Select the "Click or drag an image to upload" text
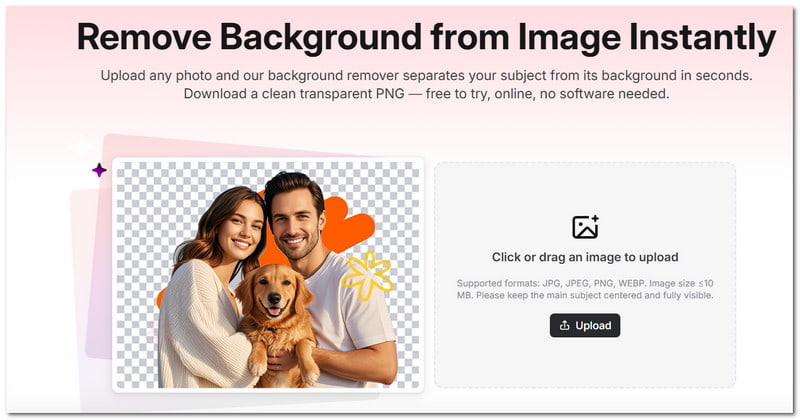The width and height of the screenshot is (800, 420). (585, 257)
